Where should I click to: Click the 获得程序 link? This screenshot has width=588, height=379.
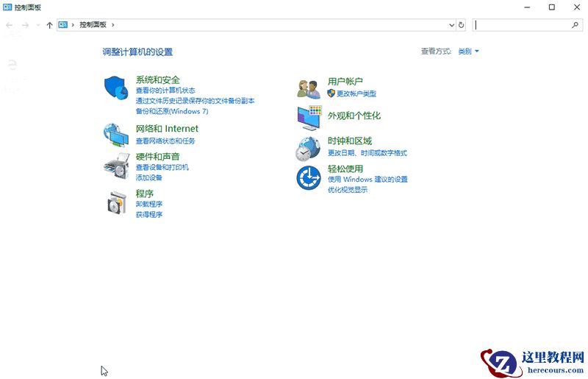click(x=149, y=214)
